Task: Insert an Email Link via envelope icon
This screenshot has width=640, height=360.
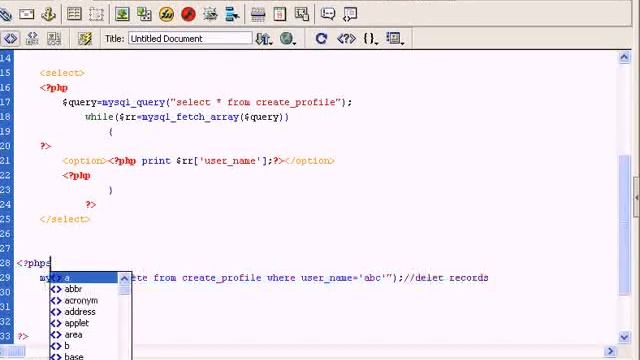Action: tap(27, 14)
